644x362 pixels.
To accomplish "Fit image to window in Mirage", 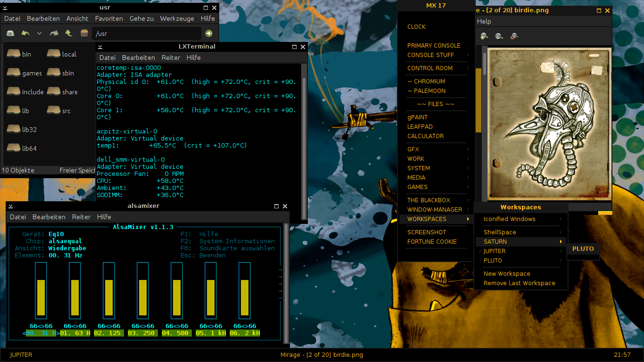I will coord(514,36).
